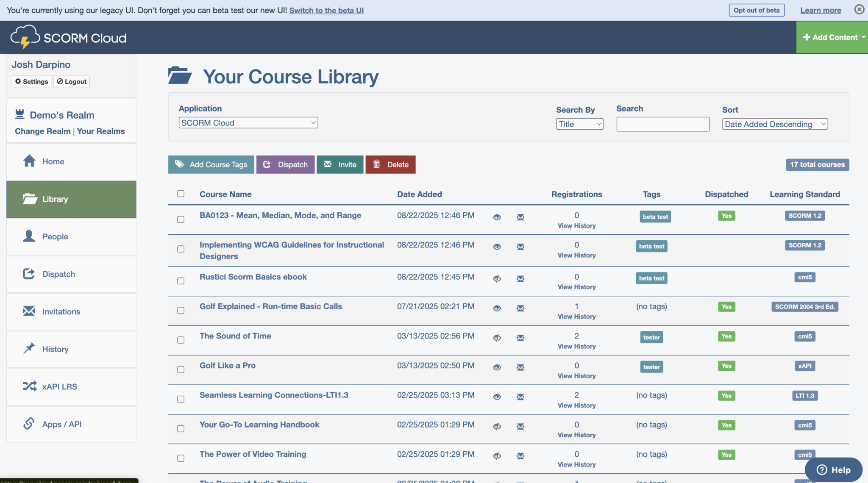Screen dimensions: 868x483
Task: Open the Dispatch section from the sidebar
Action: pyautogui.click(x=58, y=274)
